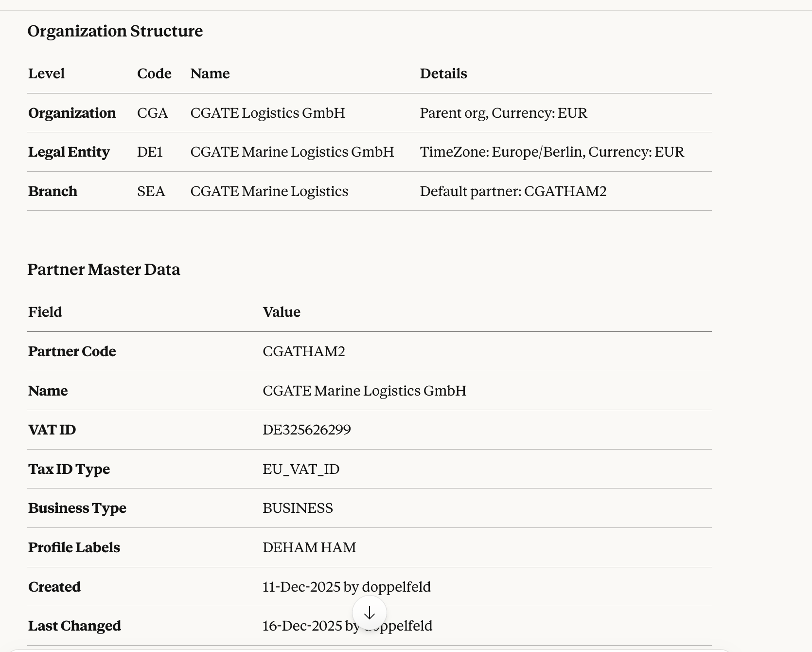The height and width of the screenshot is (652, 812).
Task: Select the TimeZone: Europe/Berlin details cell
Action: pyautogui.click(x=552, y=152)
